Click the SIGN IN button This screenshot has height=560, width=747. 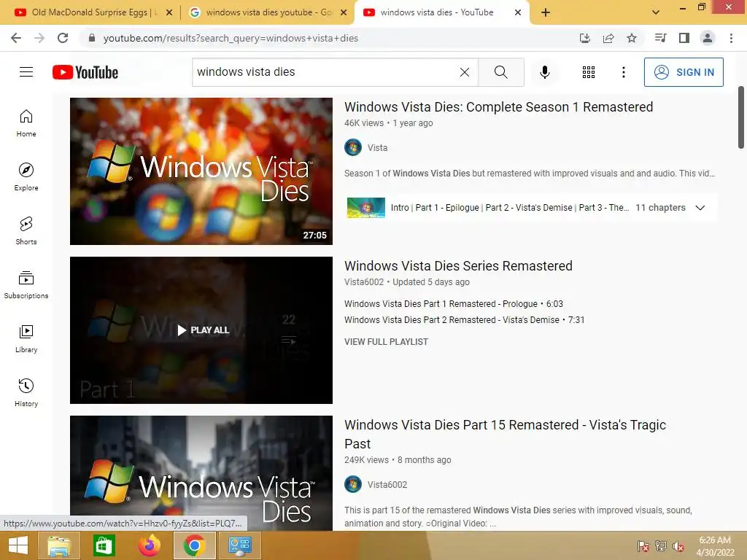(684, 72)
